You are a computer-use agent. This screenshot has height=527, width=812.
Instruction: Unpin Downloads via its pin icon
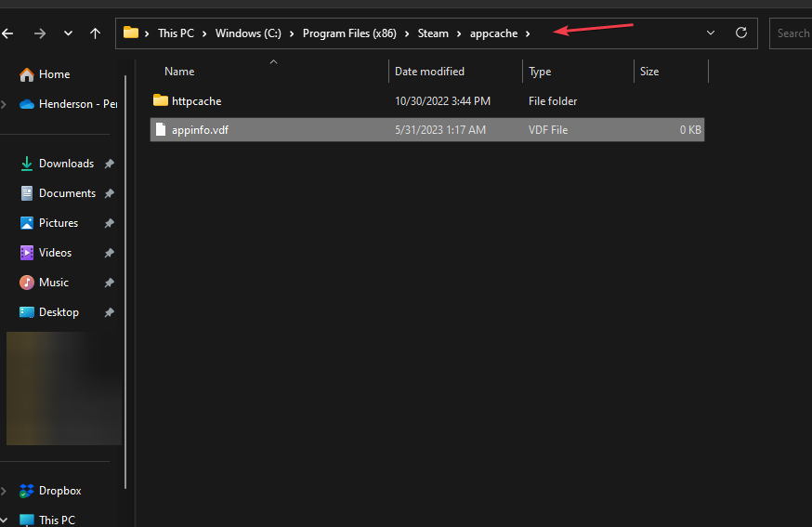(x=110, y=164)
